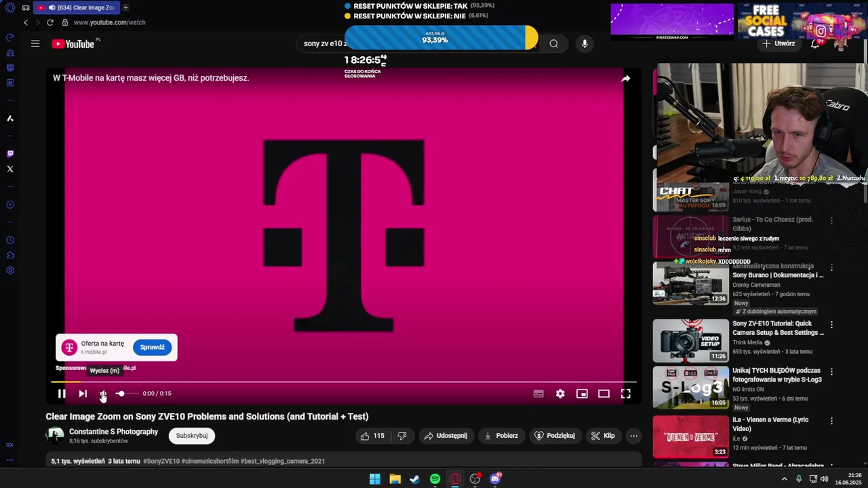Click the #SonyZVE10 hashtag
The width and height of the screenshot is (868, 488).
click(161, 461)
